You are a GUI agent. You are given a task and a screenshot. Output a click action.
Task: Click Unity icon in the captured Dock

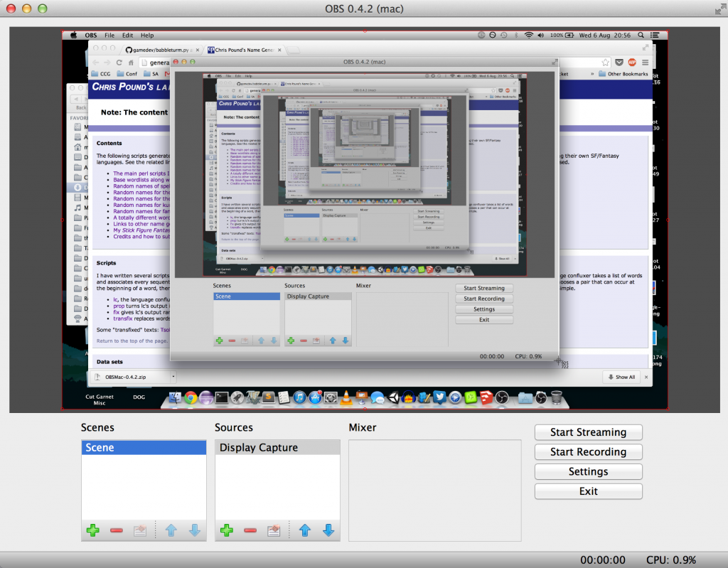(393, 397)
